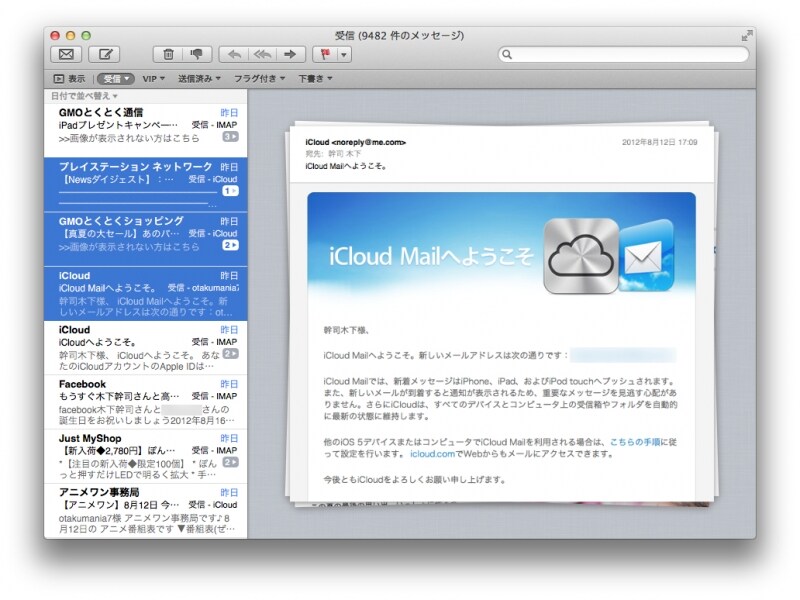Image resolution: width=800 pixels, height=600 pixels.
Task: Open the VIP mailbox tab
Action: 155,78
